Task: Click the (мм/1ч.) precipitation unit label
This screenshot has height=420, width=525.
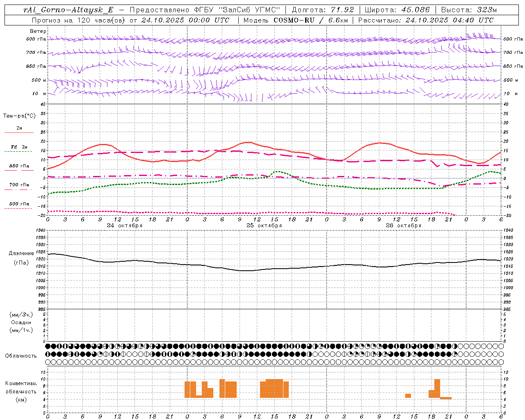Action: tap(21, 330)
